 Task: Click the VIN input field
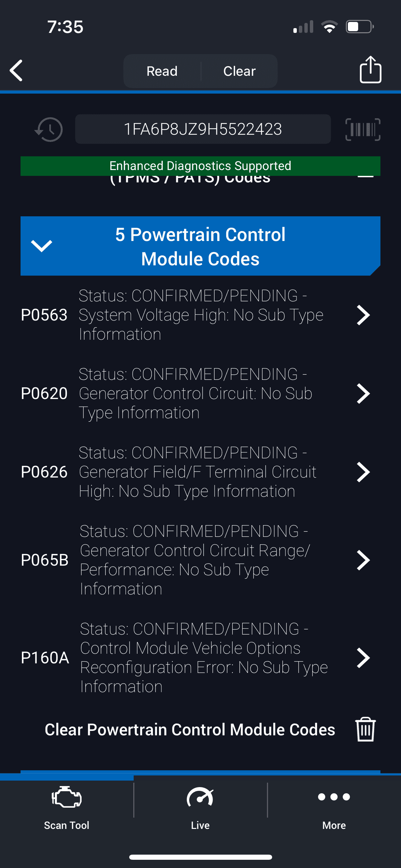[203, 129]
